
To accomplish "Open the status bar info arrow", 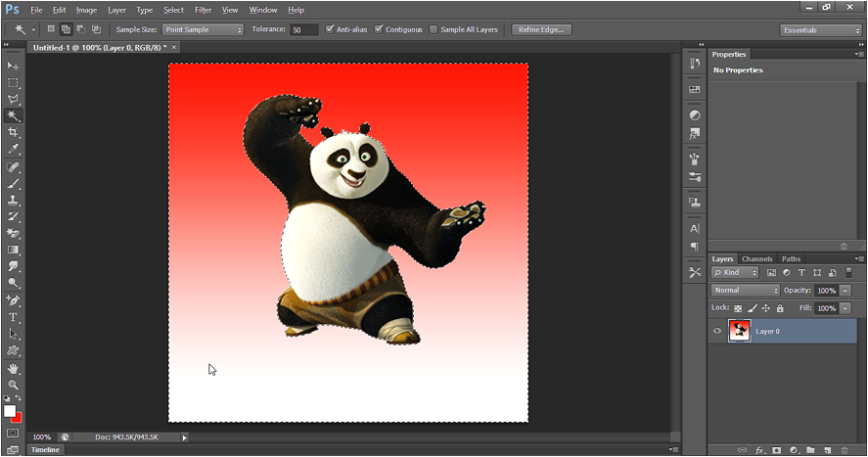I will pos(185,437).
